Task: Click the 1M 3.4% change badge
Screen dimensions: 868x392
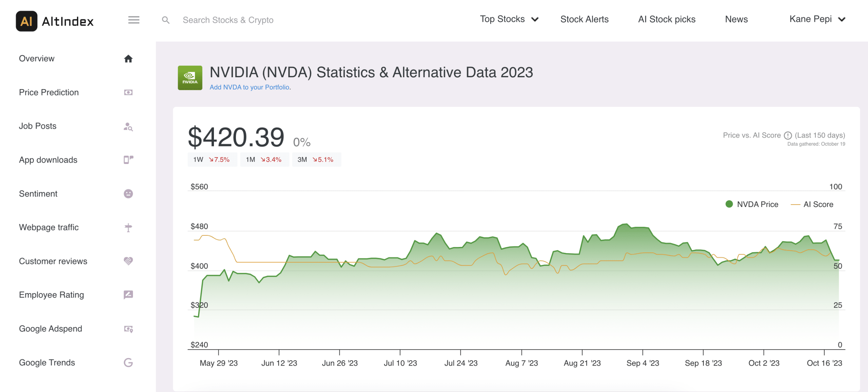Action: [264, 160]
